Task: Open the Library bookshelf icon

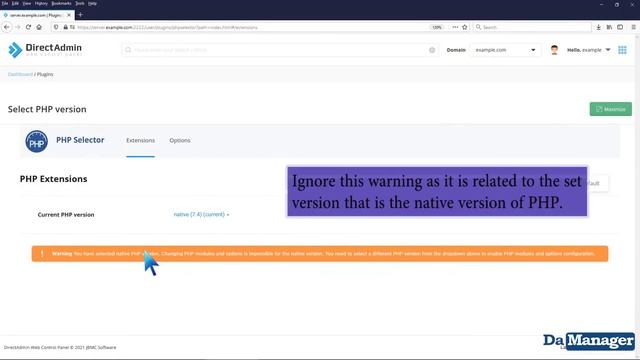Action: click(x=609, y=27)
